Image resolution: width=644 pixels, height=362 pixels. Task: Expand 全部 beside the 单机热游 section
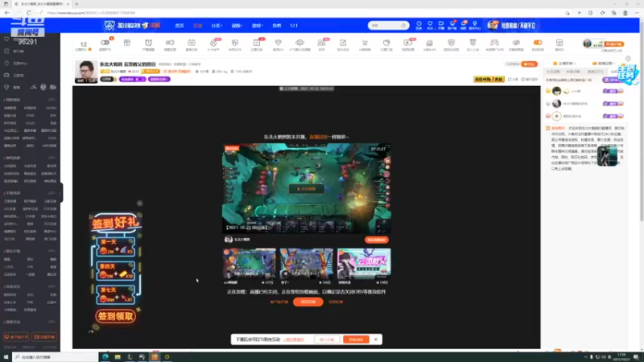pyautogui.click(x=52, y=158)
